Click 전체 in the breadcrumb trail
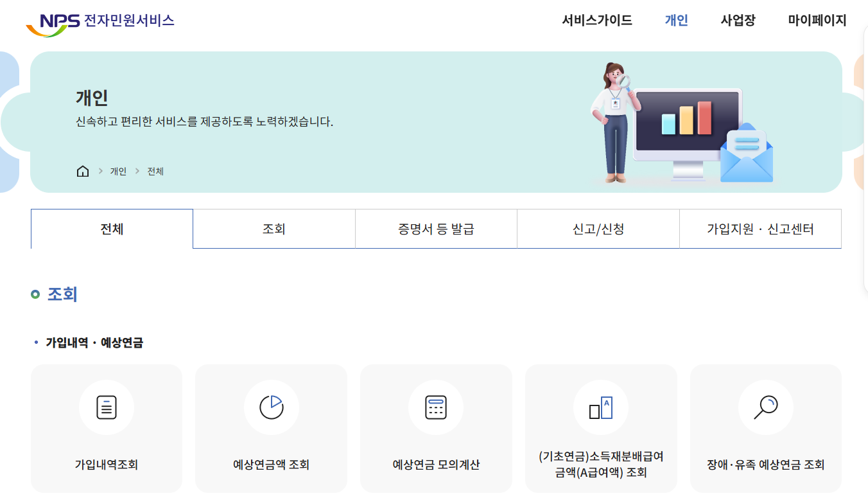868x498 pixels. tap(154, 171)
